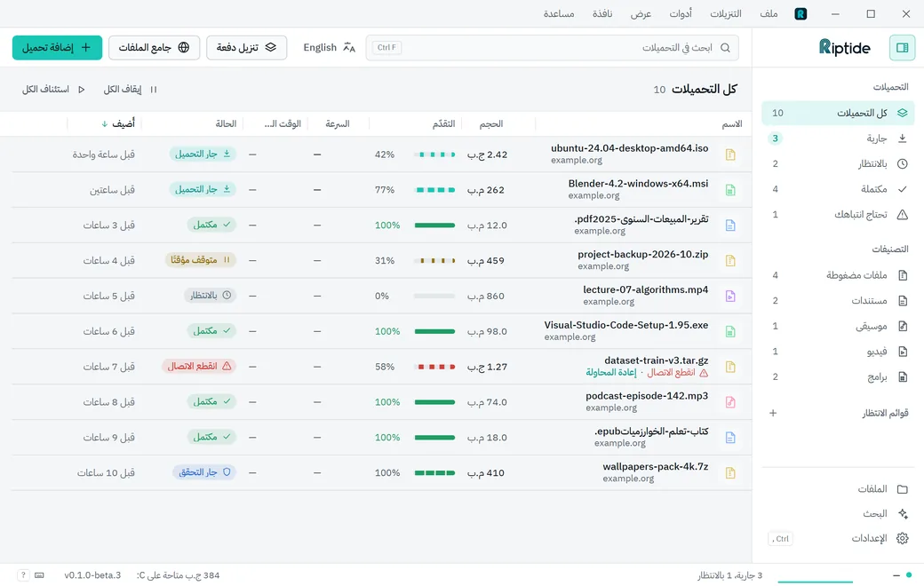Click the 31% progress bar of project-backup zip
This screenshot has width=924, height=586.
pyautogui.click(x=434, y=261)
